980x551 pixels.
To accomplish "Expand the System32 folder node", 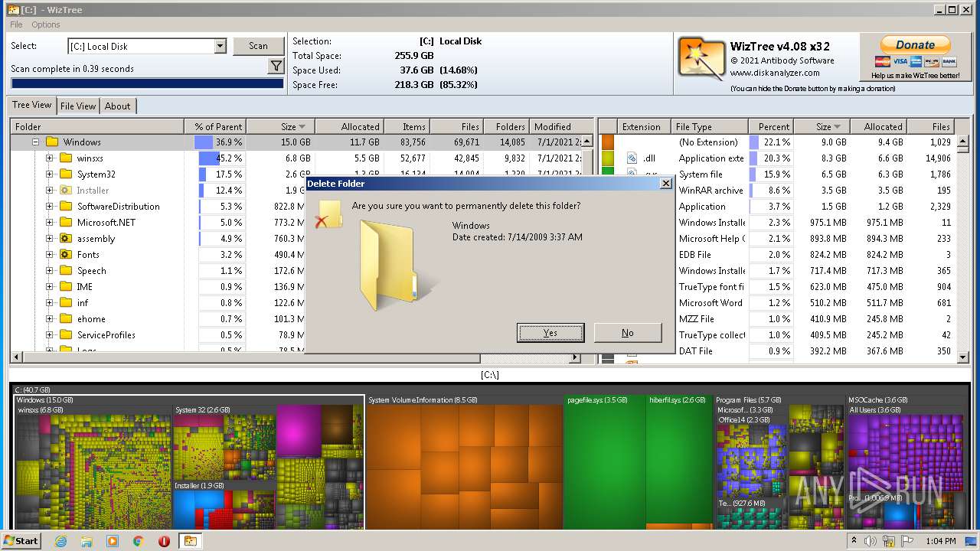I will coord(49,174).
